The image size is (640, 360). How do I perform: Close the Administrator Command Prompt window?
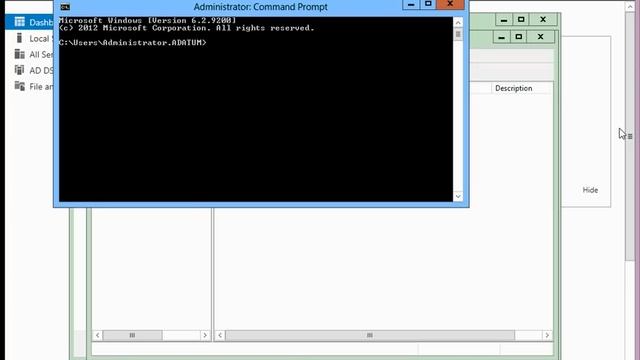(x=450, y=4)
